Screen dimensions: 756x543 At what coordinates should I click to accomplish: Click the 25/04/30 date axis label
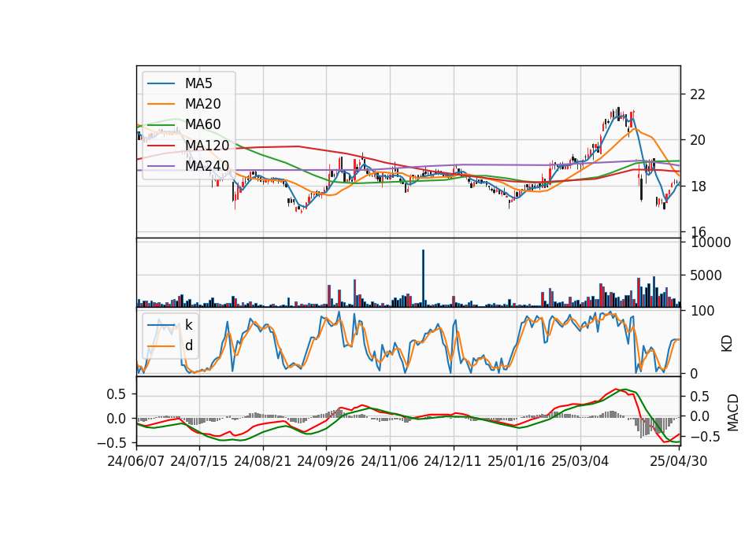(679, 461)
